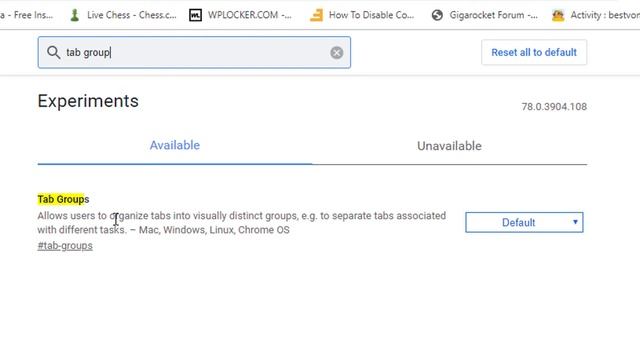Image resolution: width=640 pixels, height=360 pixels.
Task: Switch to the Available tab
Action: pyautogui.click(x=175, y=145)
